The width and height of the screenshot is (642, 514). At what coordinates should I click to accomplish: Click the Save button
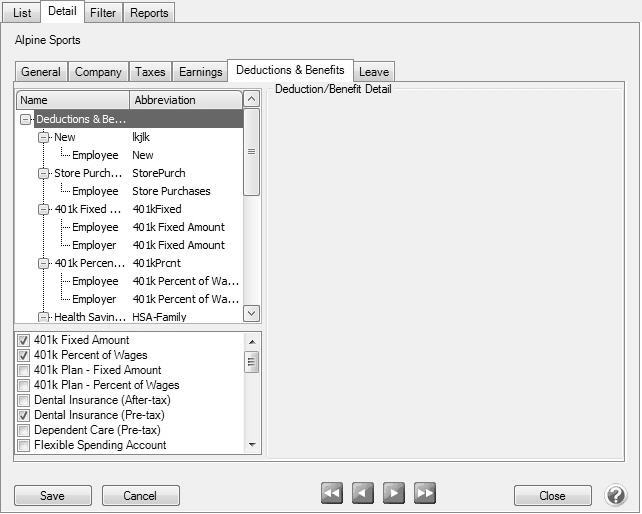52,496
